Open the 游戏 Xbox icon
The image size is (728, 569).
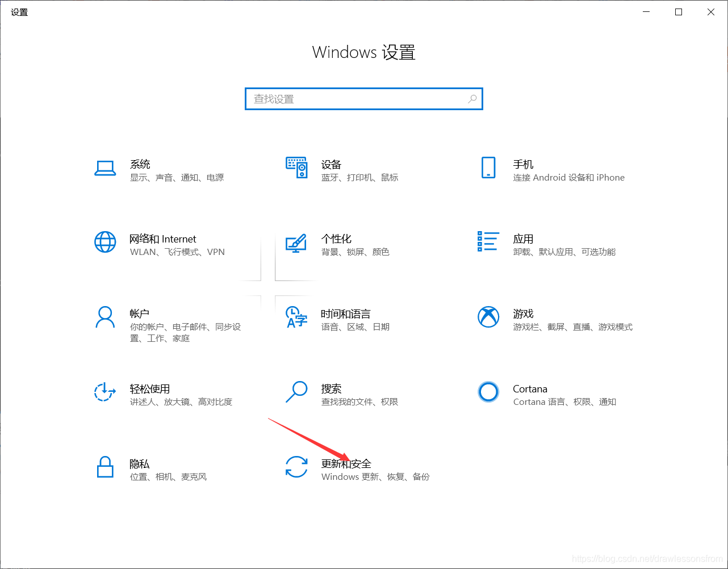488,317
